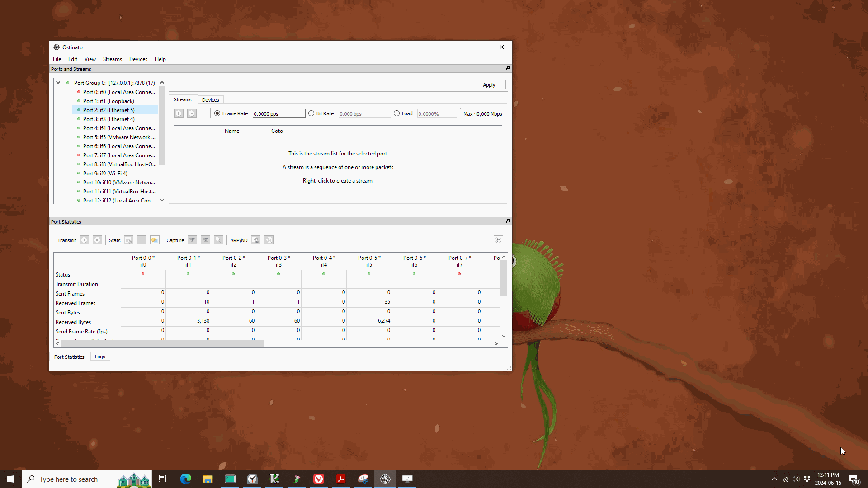Screen dimensions: 868x488
Task: Click the Capture stop icon
Action: click(206, 240)
